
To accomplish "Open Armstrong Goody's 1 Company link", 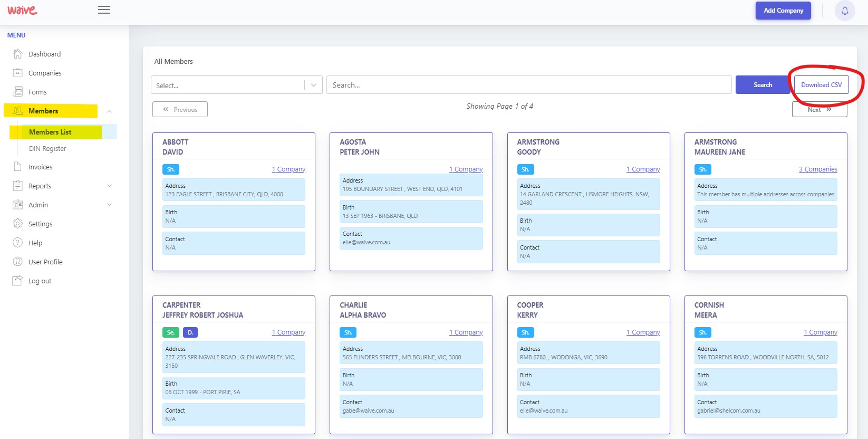I will 643,169.
